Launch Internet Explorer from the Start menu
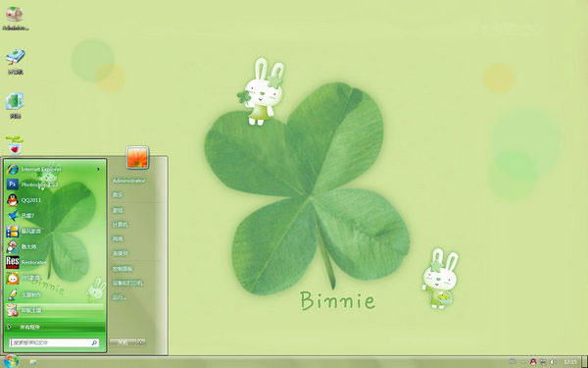Screen dimensions: 588x368 (x=54, y=170)
